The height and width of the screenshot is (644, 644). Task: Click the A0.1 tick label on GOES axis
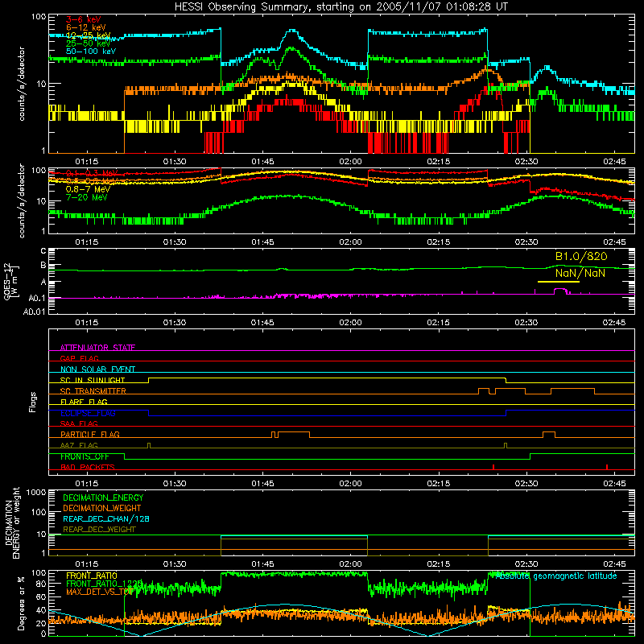tap(36, 298)
